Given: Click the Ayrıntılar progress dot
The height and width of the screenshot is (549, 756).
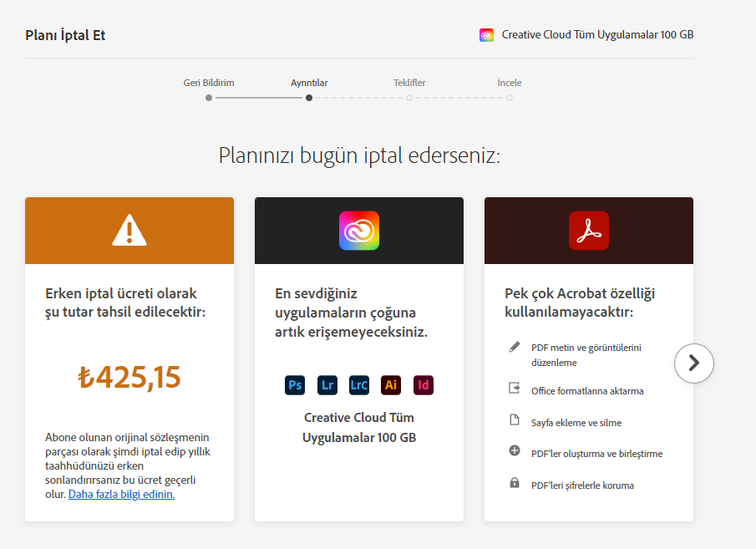Looking at the screenshot, I should coord(309,98).
